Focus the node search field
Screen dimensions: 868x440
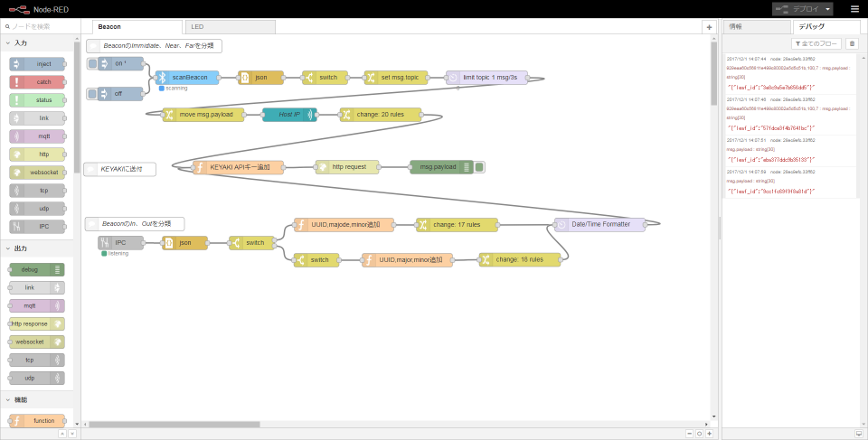40,26
